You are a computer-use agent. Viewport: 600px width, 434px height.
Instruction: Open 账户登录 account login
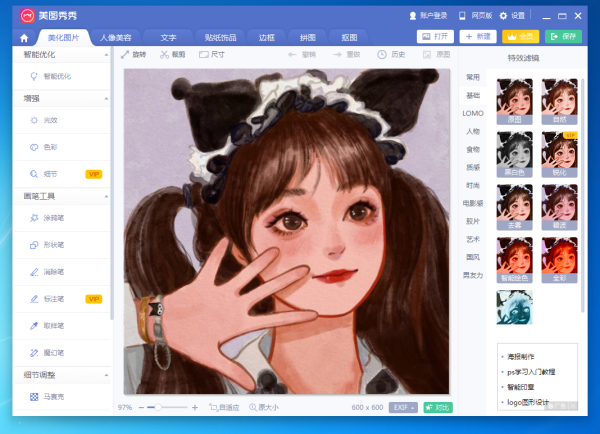click(428, 16)
